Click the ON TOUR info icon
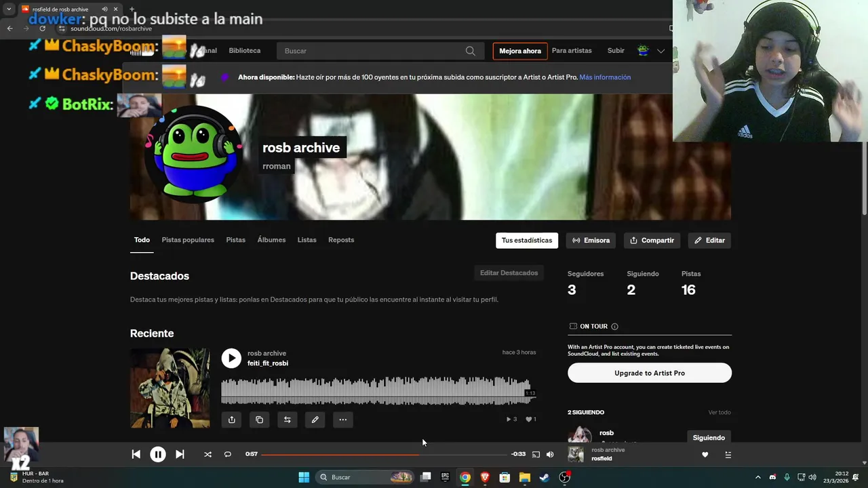Screen dimensions: 868x488 click(614, 327)
